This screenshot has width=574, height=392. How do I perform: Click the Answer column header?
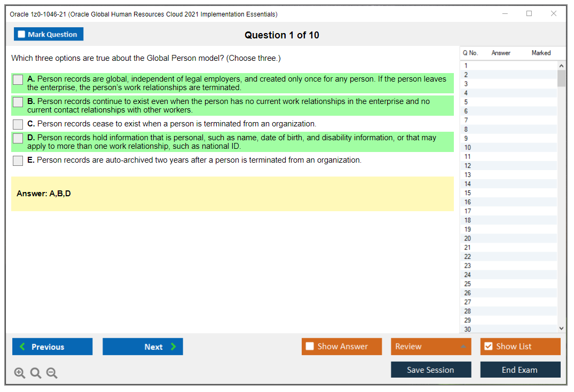click(501, 53)
